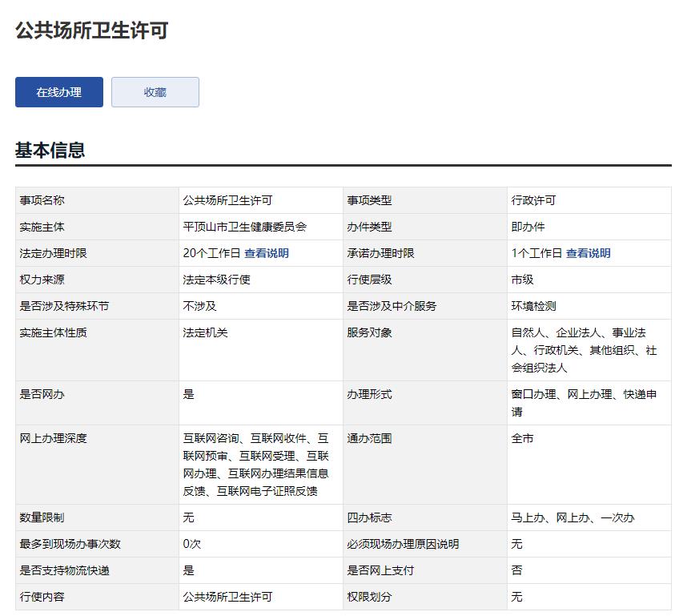The height and width of the screenshot is (616, 679).
Task: Click the 权限划分 label
Action: pos(369,597)
